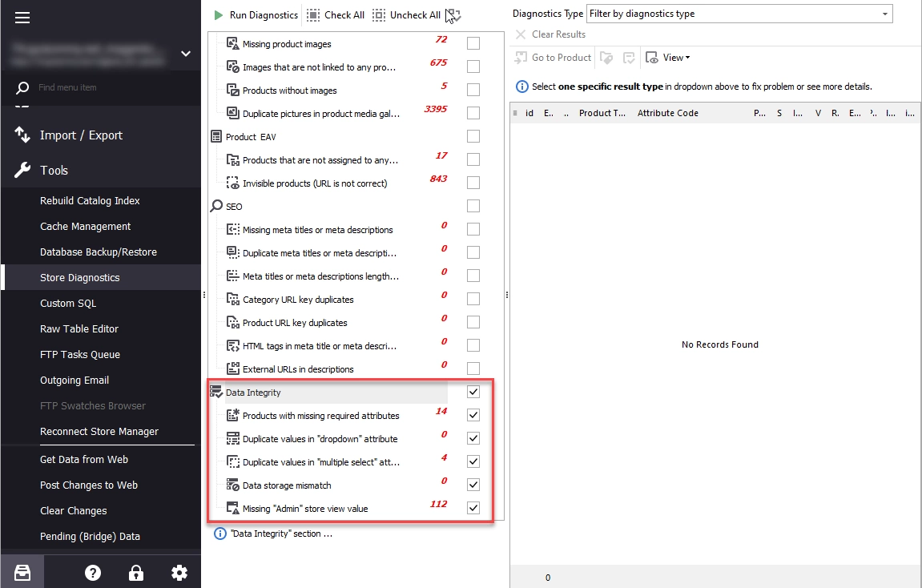This screenshot has height=588, width=922.
Task: Open the hamburger menu icon
Action: [22, 18]
